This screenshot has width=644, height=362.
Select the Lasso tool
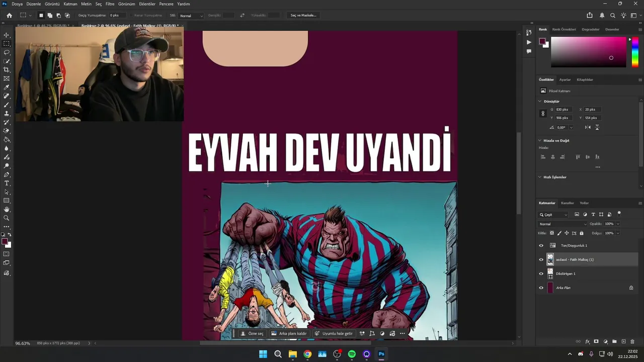click(x=7, y=52)
